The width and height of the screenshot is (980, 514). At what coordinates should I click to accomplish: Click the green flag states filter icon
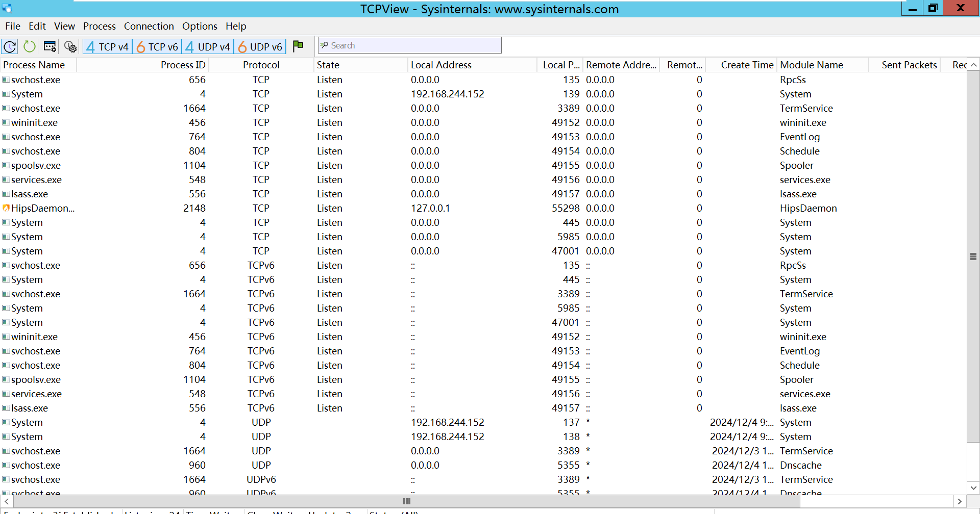[298, 46]
